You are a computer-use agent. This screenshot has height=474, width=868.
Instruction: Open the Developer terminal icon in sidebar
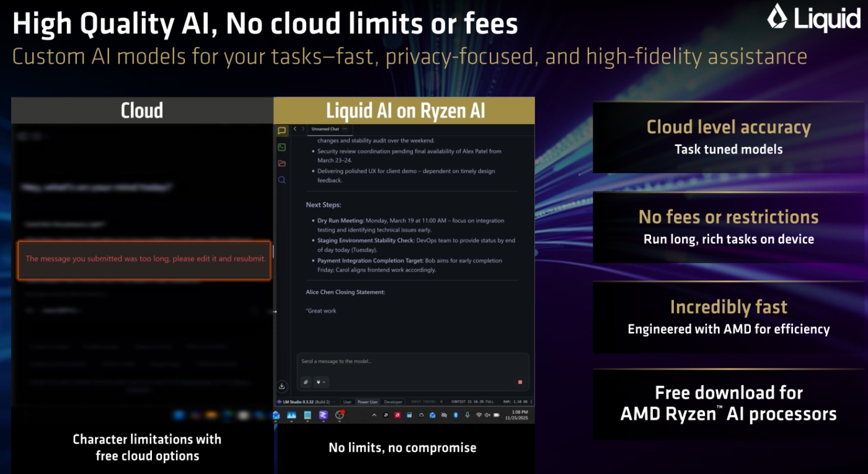(x=281, y=147)
